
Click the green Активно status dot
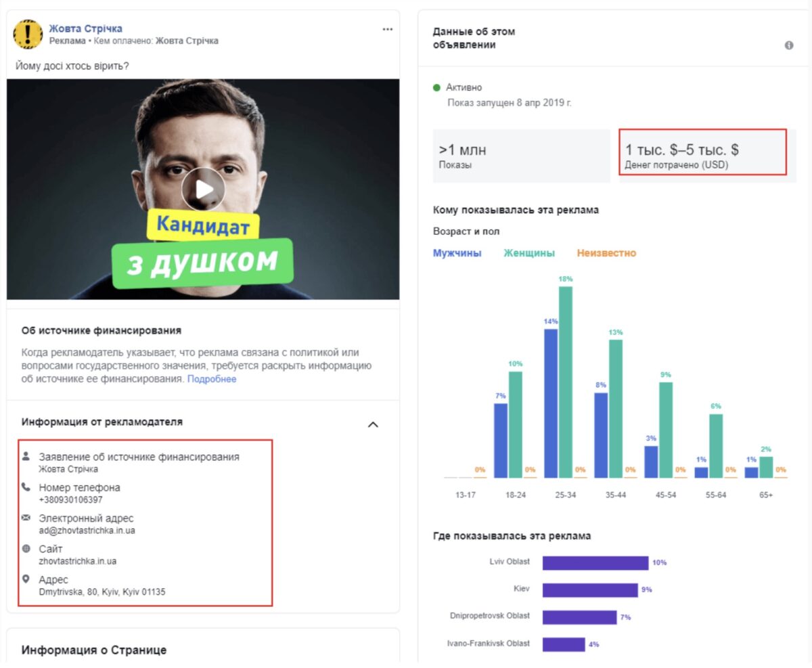click(x=436, y=88)
